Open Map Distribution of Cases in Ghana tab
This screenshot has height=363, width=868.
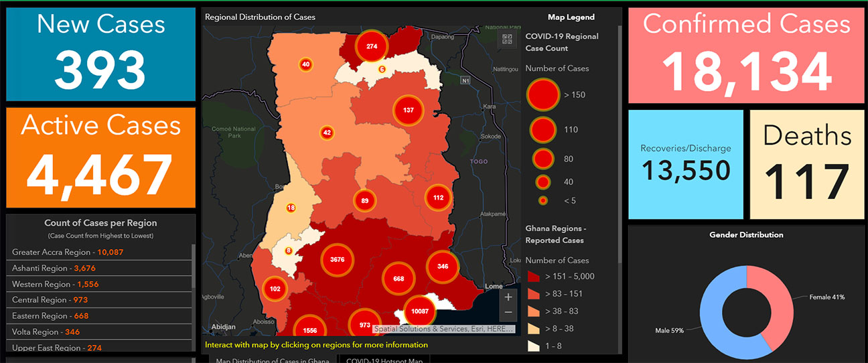271,359
